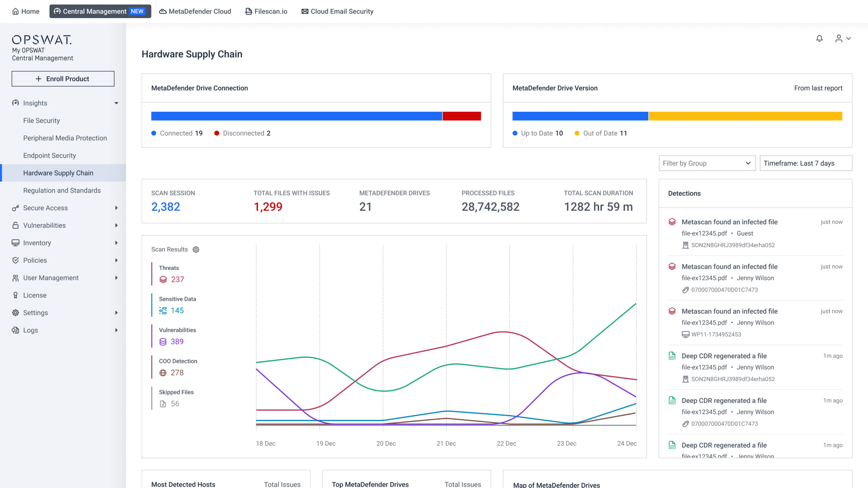The height and width of the screenshot is (488, 868).
Task: Toggle the Sensitive Data chart series
Action: coord(177,299)
